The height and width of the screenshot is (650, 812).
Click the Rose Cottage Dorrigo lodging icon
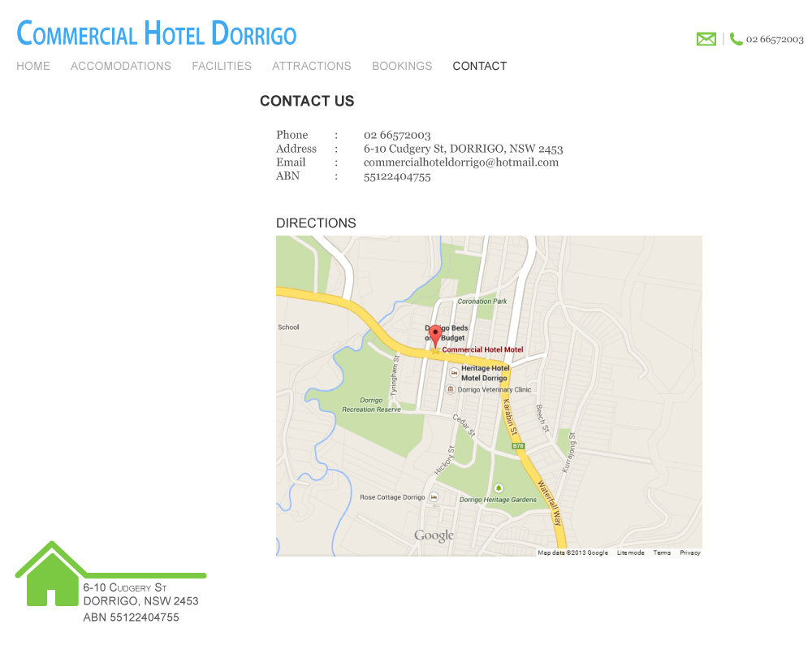point(434,496)
